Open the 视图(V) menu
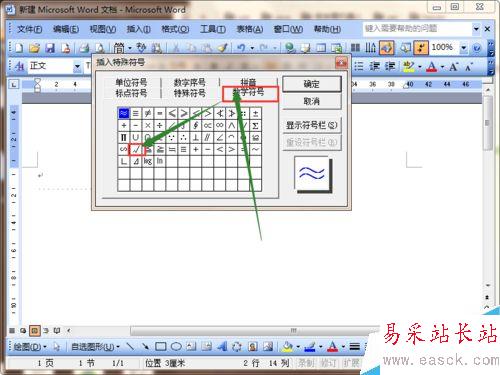 click(x=103, y=29)
